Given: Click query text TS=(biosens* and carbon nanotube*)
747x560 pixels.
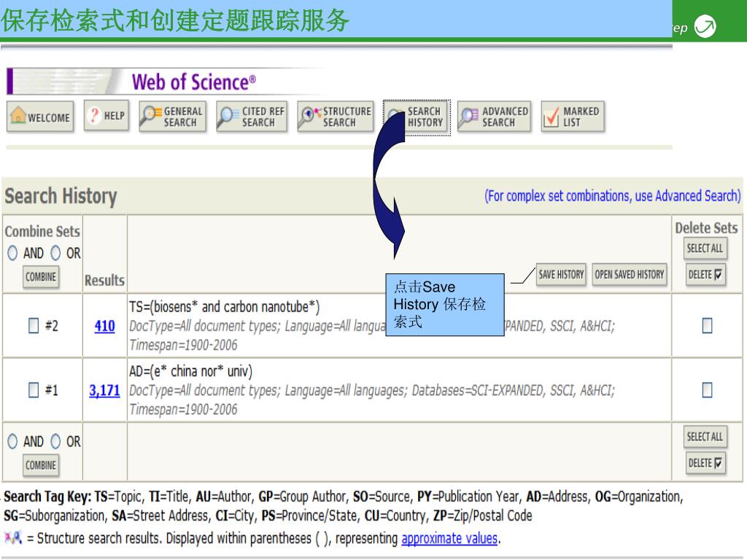Looking at the screenshot, I should point(225,307).
